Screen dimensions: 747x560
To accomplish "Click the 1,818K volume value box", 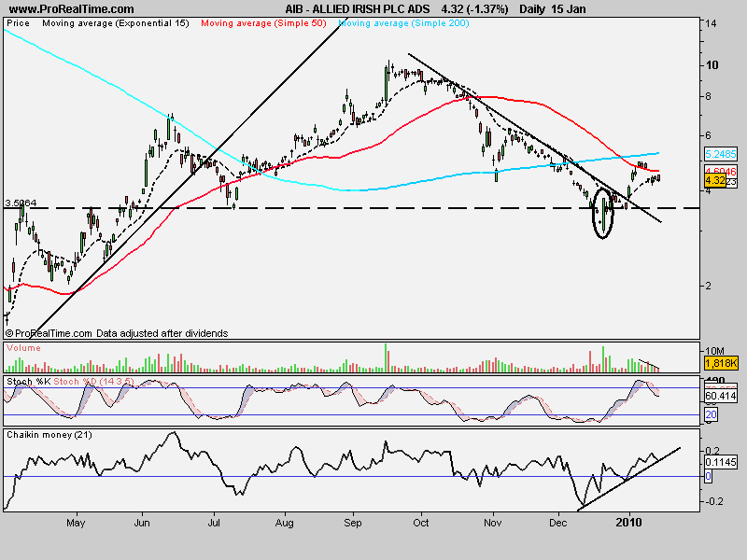I will [x=721, y=363].
